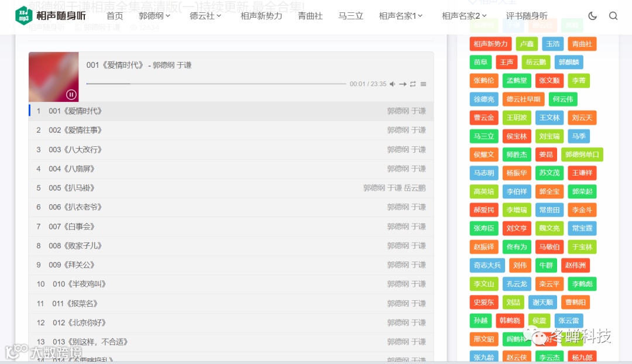Screen dimensions: 632x364
Task: Open the 奇志大兵 tag
Action: click(x=487, y=265)
